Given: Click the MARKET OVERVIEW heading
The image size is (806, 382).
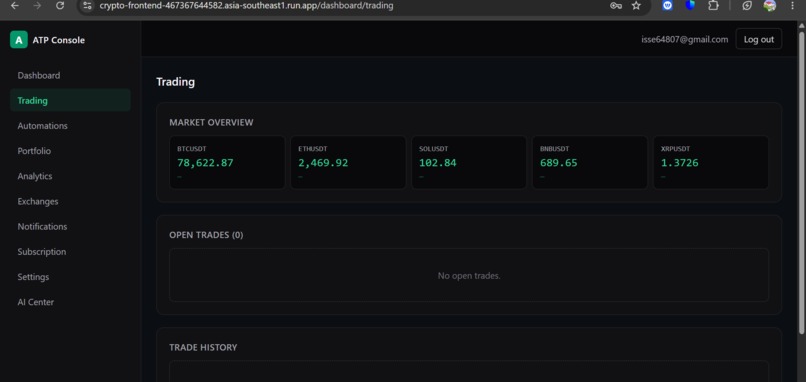Looking at the screenshot, I should (211, 122).
